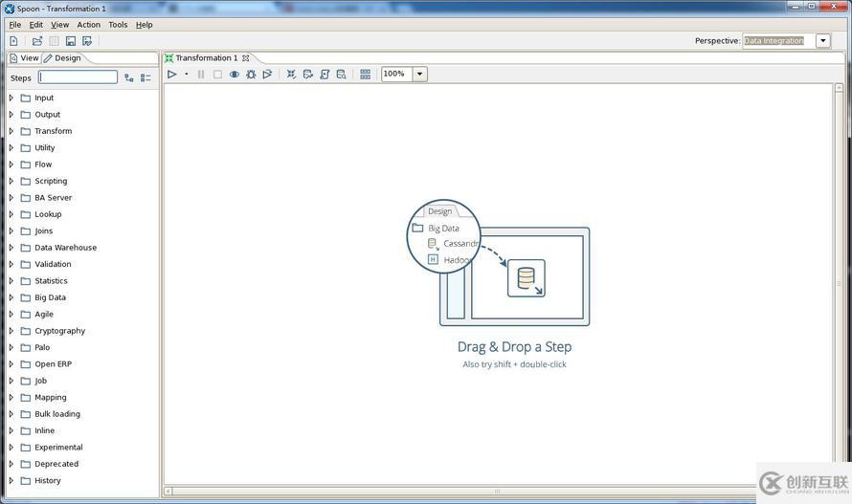Explore database connection icon

point(341,74)
